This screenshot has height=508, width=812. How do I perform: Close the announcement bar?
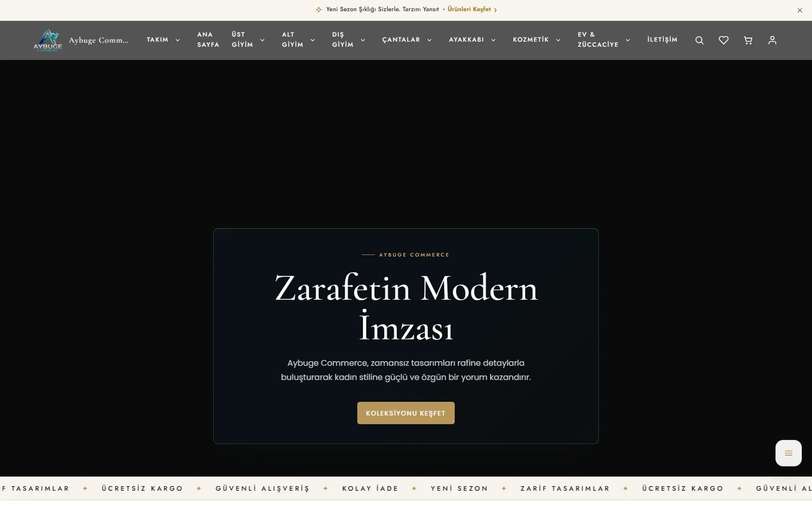pyautogui.click(x=800, y=10)
